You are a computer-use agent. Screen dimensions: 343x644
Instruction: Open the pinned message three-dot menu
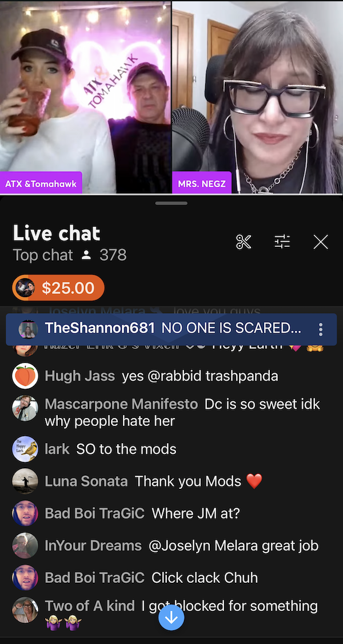(321, 329)
